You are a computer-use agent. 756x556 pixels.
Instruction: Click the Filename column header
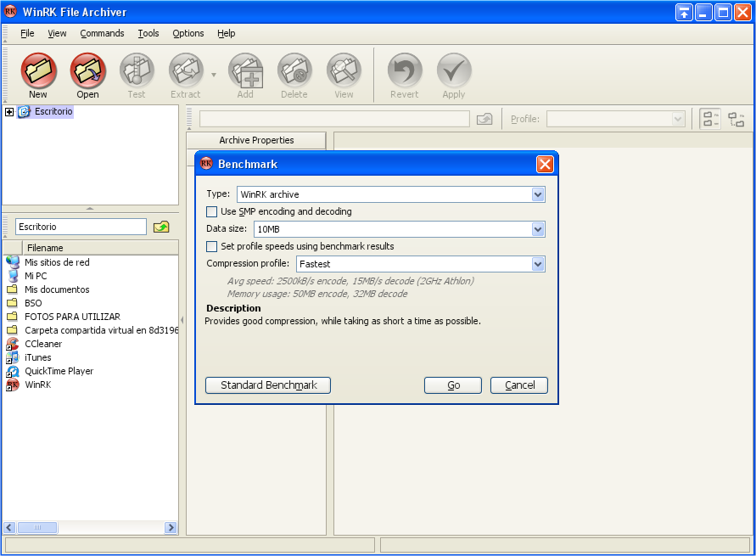(x=100, y=248)
